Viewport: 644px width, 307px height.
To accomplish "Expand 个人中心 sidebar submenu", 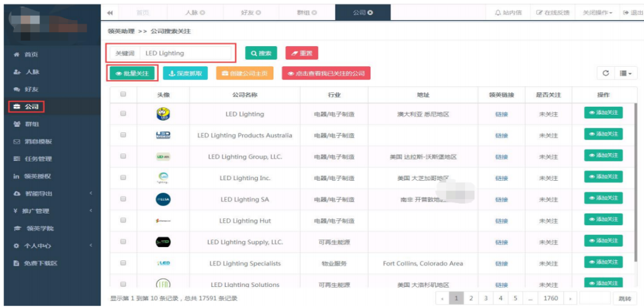I will [x=52, y=246].
